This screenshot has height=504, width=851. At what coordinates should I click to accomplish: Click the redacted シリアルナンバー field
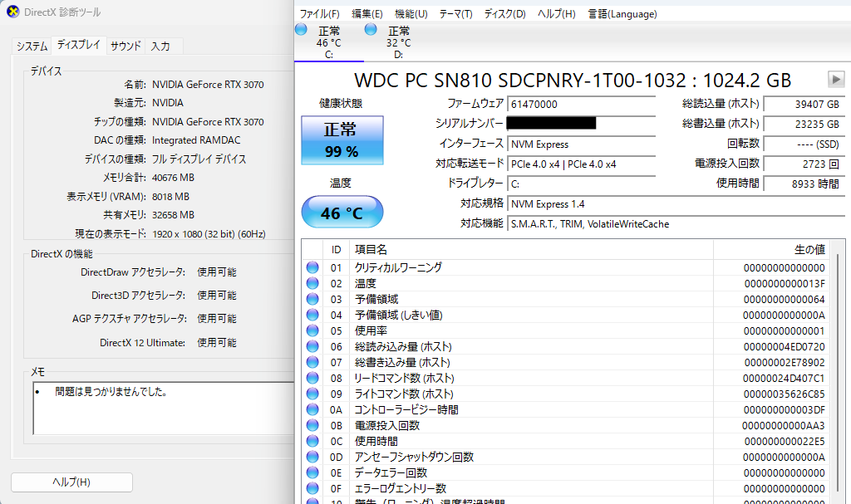[581, 124]
